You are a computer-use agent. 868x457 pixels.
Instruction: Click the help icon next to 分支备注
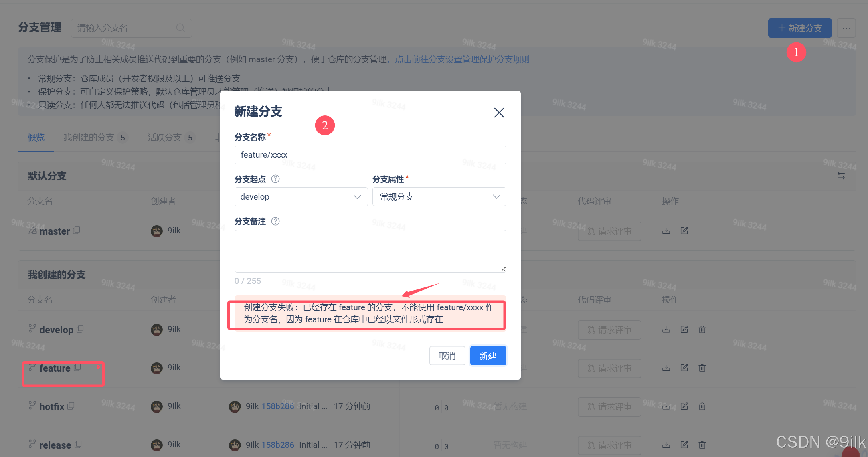click(x=275, y=221)
